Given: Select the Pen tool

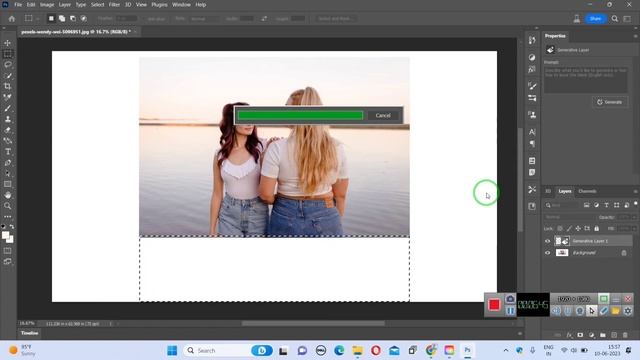Looking at the screenshot, I should tap(7, 162).
